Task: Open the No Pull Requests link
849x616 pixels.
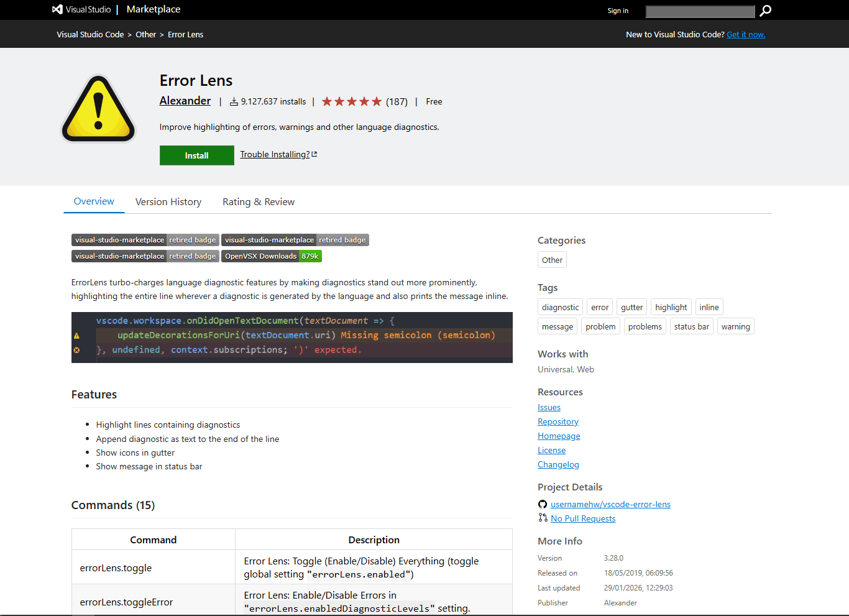Action: click(583, 518)
